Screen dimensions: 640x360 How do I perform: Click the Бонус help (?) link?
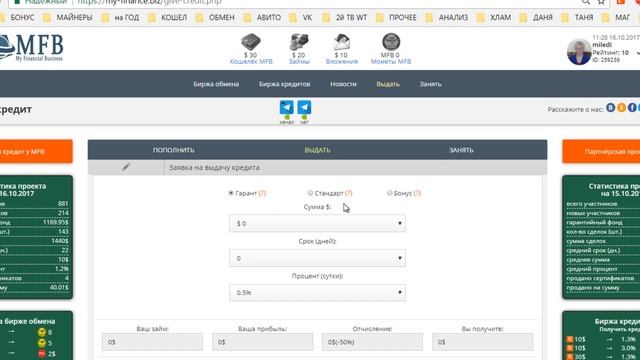(x=417, y=193)
